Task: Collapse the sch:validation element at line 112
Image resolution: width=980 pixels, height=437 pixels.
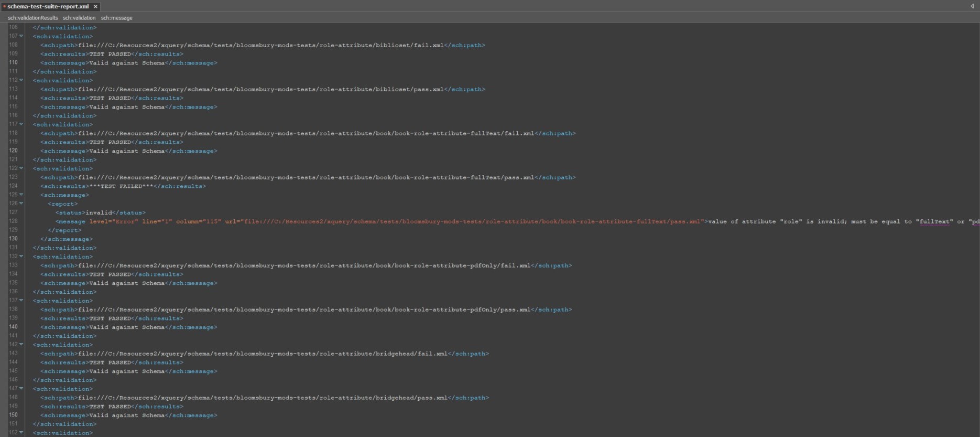Action: click(21, 80)
